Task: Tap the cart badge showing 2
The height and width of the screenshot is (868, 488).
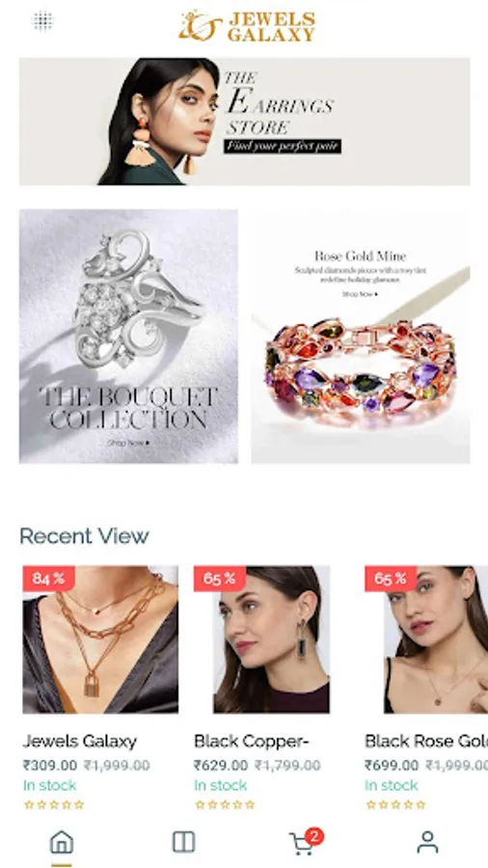Action: (x=314, y=836)
